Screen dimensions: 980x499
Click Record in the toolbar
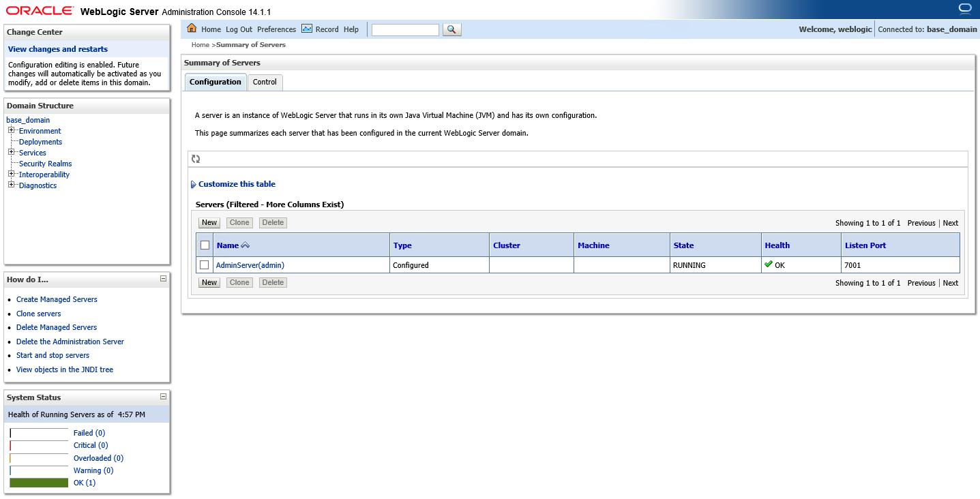327,29
